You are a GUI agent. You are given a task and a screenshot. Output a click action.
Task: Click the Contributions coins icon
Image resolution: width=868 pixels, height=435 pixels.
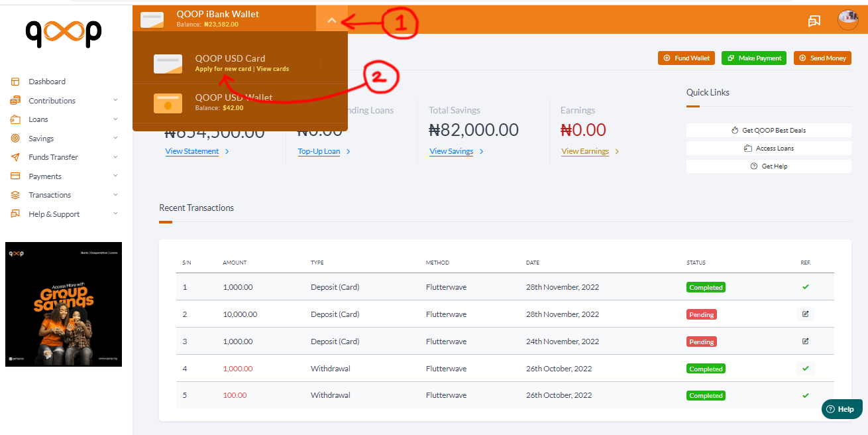pyautogui.click(x=15, y=101)
